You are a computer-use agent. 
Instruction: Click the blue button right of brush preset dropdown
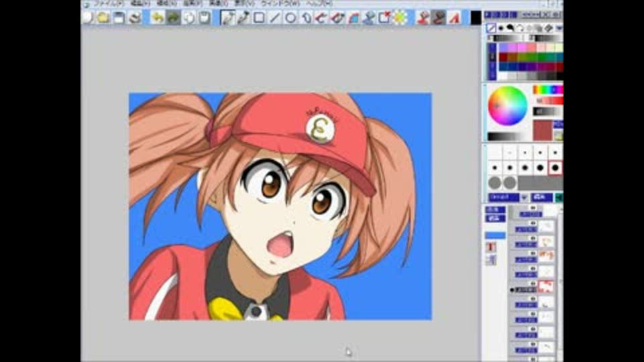[x=542, y=197]
